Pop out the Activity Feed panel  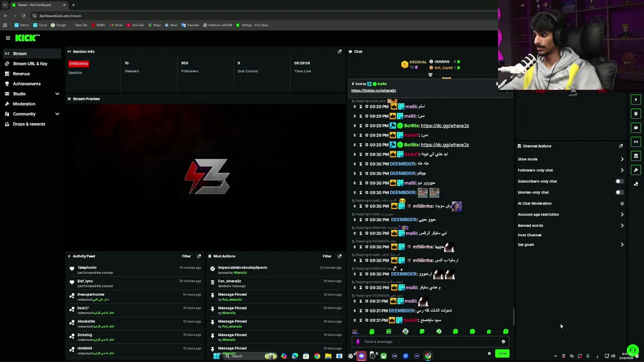[199, 256]
